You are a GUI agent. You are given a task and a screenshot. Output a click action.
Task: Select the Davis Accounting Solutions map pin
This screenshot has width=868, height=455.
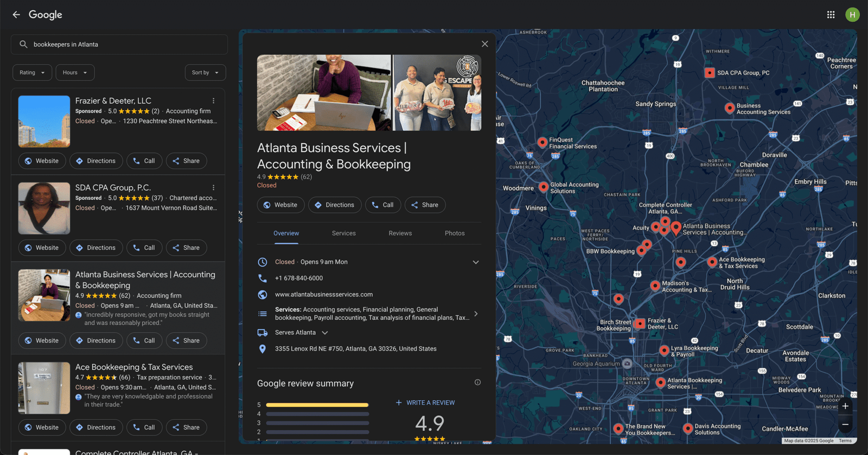point(688,428)
